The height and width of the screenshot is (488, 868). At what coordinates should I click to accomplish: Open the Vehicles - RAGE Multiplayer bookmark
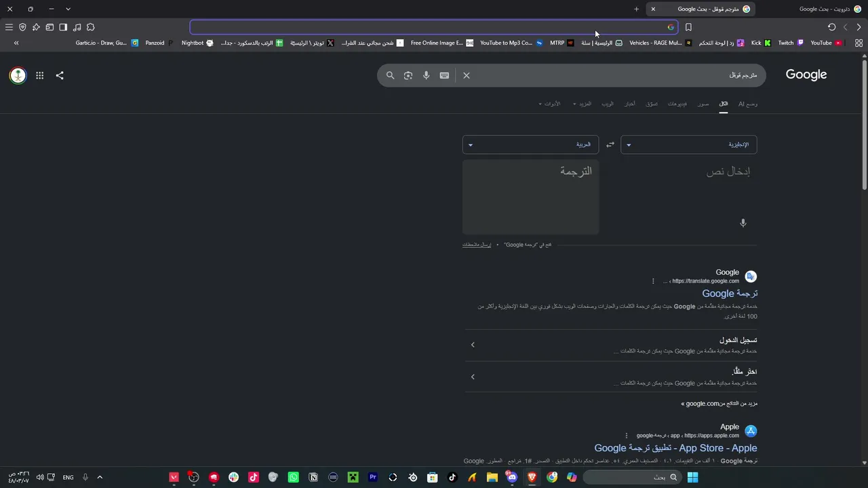660,43
